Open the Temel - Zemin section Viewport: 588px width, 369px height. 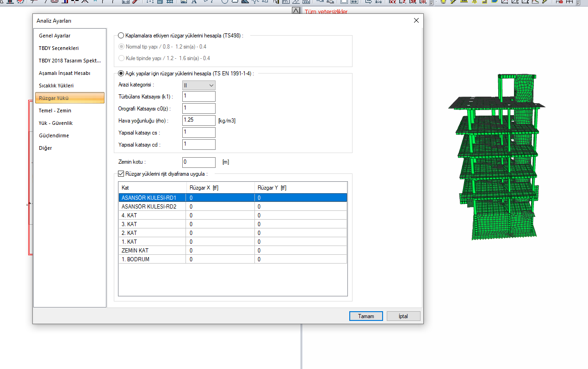tap(70, 111)
